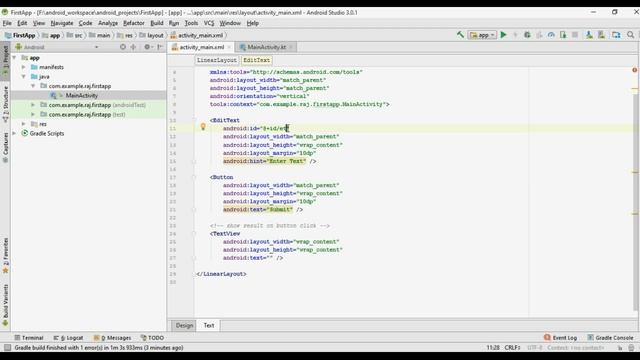Toggle the Project side tool window
640x360 pixels.
coord(5,60)
